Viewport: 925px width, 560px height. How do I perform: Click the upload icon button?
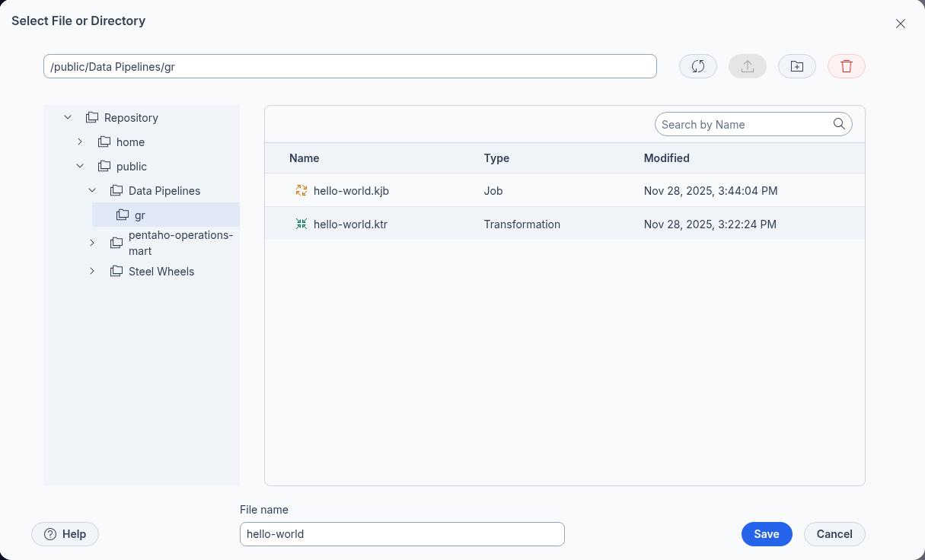pyautogui.click(x=747, y=66)
